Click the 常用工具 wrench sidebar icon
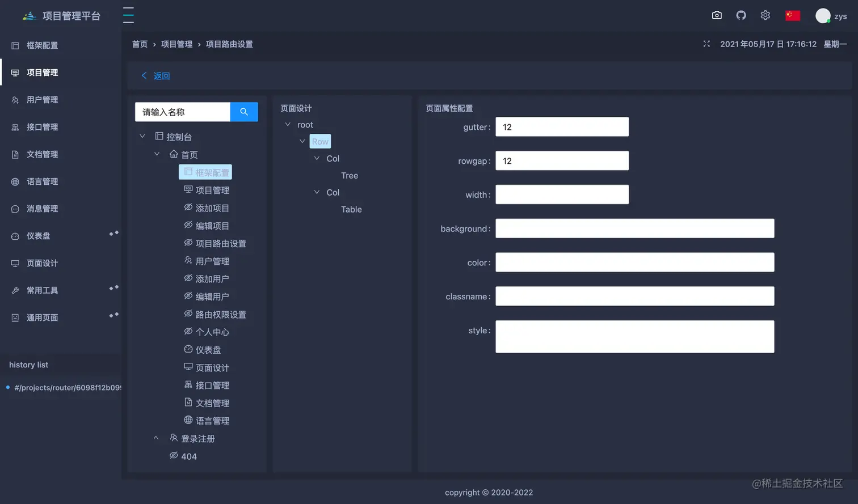Screen dimensions: 858x504 click(15, 290)
